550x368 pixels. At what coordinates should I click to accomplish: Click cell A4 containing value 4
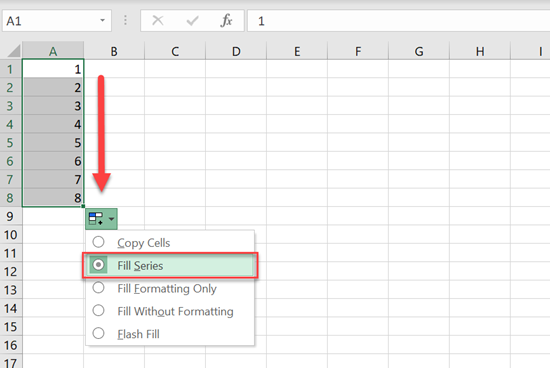coord(53,124)
